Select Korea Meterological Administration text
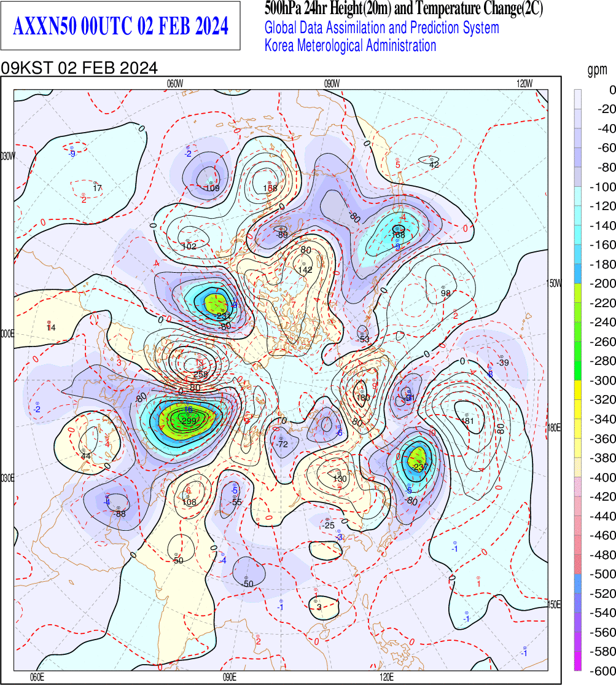This screenshot has height=685, width=616. [351, 45]
